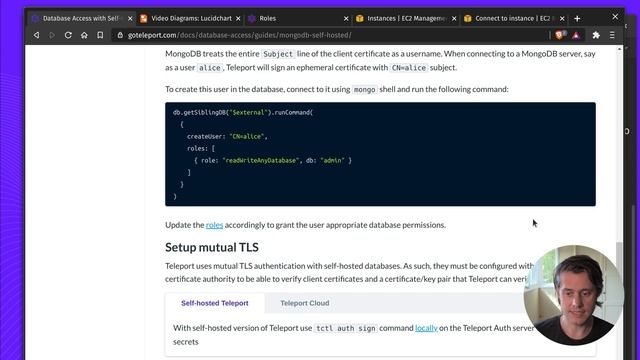Click the tctl auth sign inline code

click(346, 328)
